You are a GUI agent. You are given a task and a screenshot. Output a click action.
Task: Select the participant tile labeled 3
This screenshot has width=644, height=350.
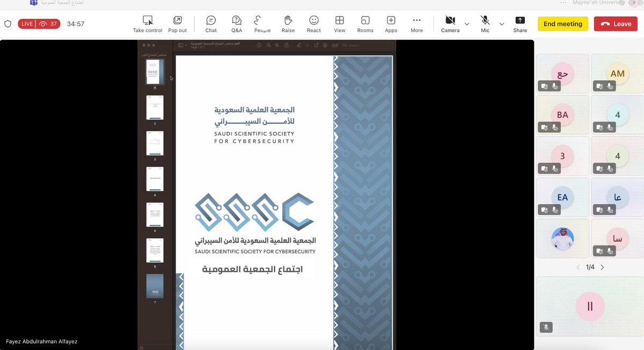tap(562, 156)
